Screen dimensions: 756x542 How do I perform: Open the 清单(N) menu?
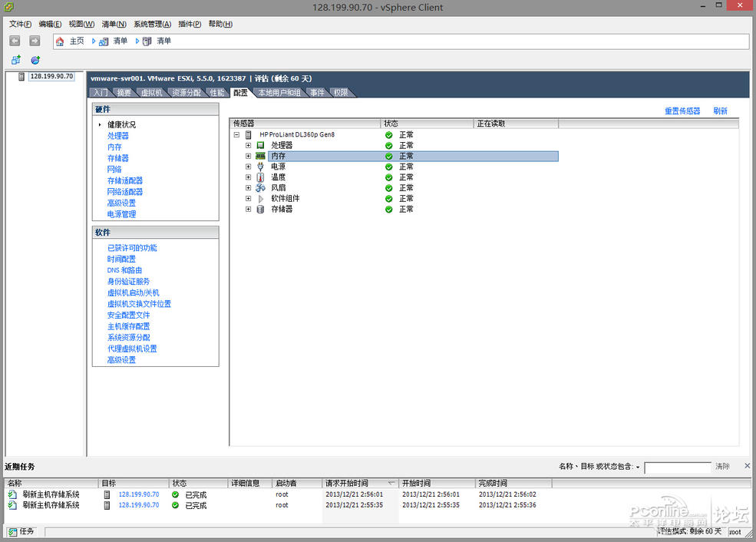pyautogui.click(x=114, y=24)
